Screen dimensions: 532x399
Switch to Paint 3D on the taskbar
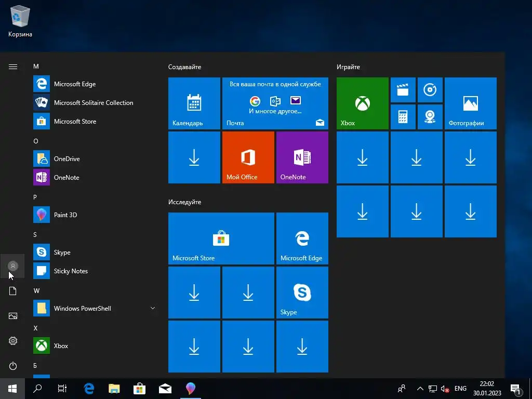click(190, 389)
